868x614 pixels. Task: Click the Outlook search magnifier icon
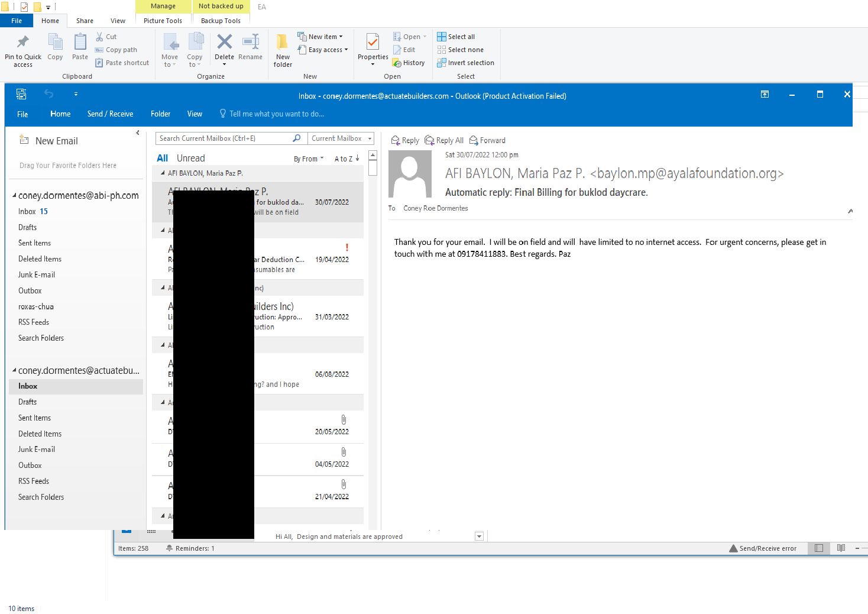click(x=297, y=138)
